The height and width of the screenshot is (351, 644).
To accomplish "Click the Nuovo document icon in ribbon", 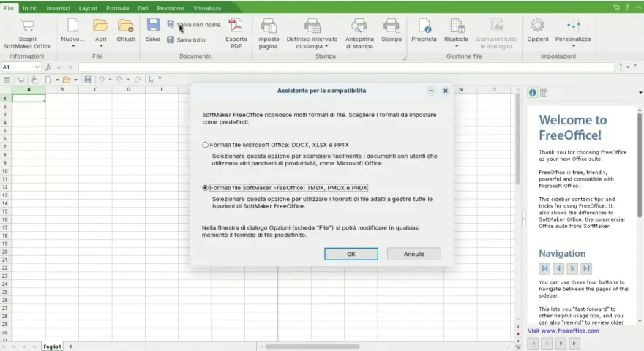I will tap(72, 26).
